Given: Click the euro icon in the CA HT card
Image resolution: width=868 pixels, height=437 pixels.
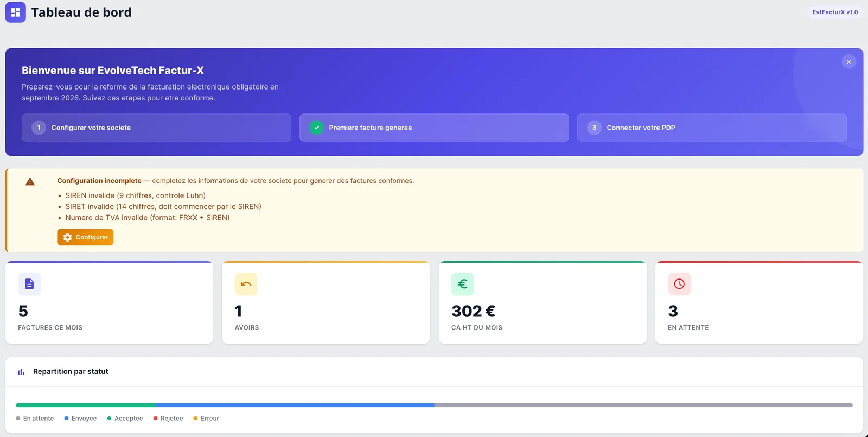Looking at the screenshot, I should (463, 284).
